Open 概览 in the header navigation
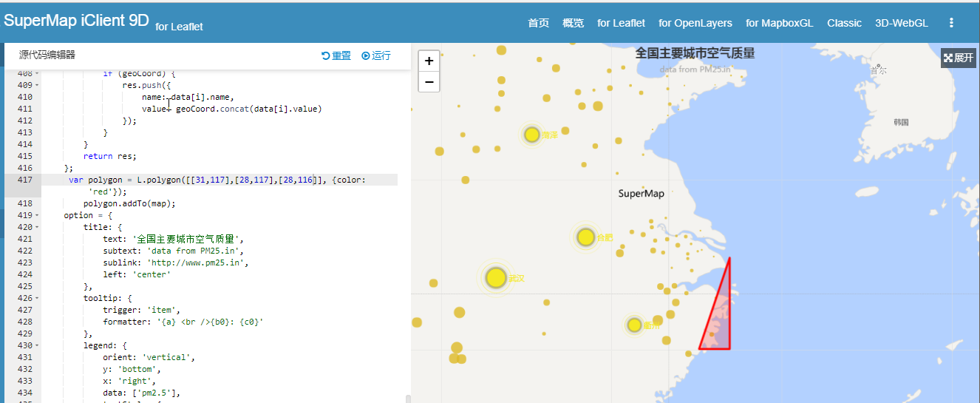 point(573,23)
